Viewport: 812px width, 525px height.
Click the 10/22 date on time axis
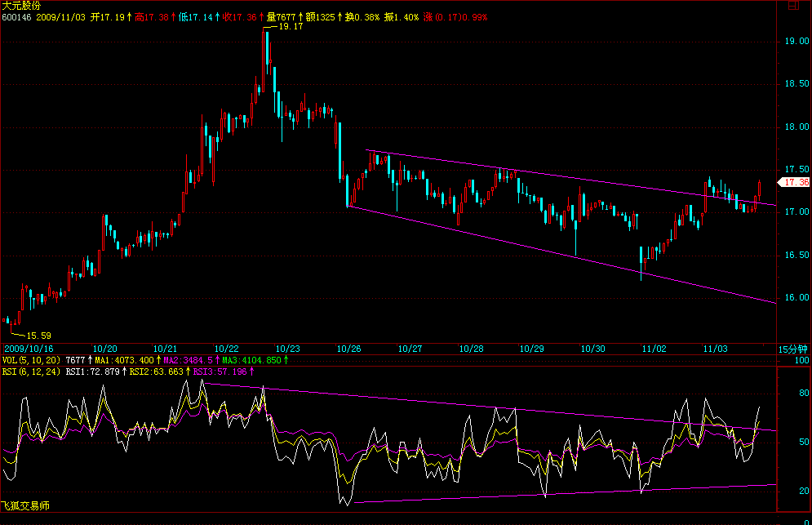tap(226, 349)
